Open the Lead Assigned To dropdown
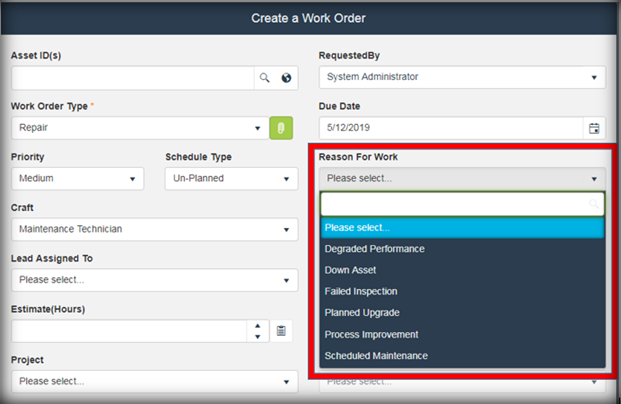 154,280
